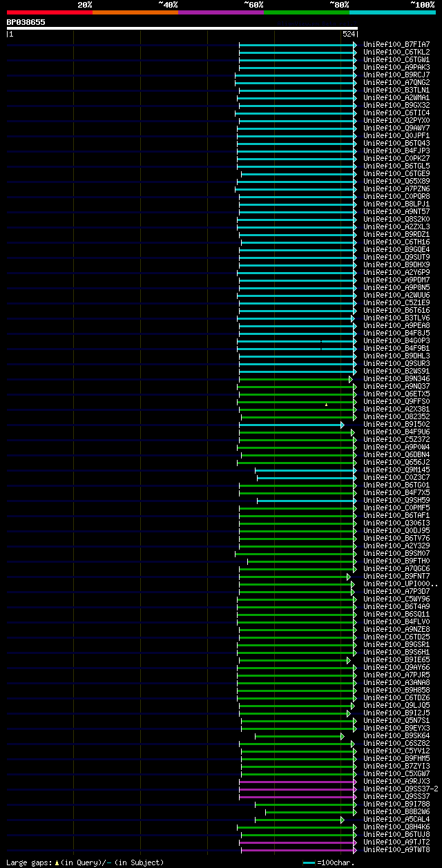Select the UniRef100_B8B2W6 label
This screenshot has height=868, width=442.
396,811
